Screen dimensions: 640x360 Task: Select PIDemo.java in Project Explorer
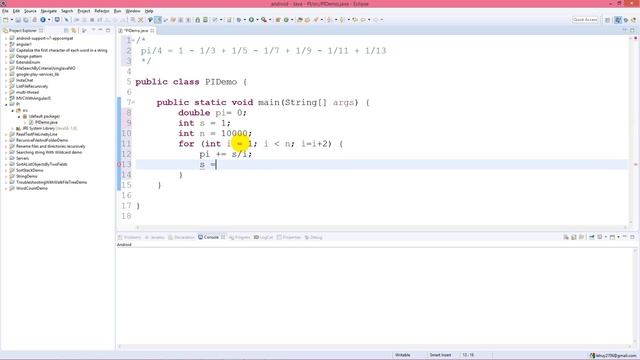[46, 122]
